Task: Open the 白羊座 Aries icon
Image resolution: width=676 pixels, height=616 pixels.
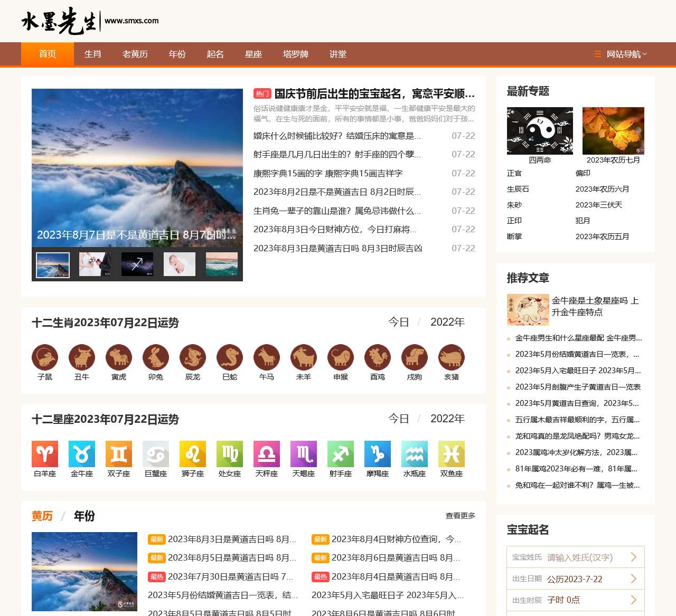Action: [x=45, y=454]
